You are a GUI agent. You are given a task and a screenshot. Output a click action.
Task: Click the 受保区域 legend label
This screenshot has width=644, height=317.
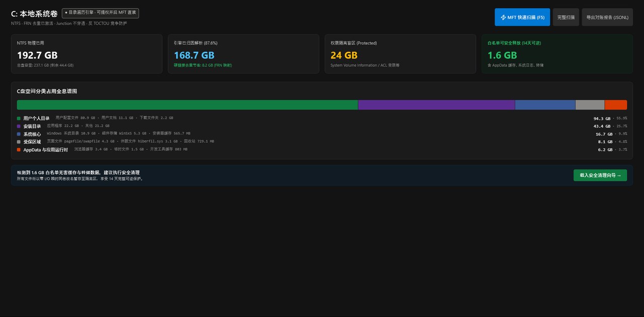(x=32, y=142)
